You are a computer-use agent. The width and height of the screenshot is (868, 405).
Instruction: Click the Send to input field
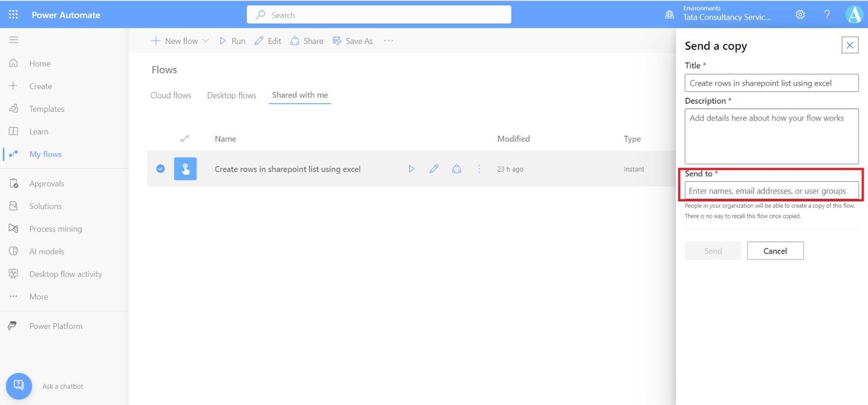tap(771, 191)
